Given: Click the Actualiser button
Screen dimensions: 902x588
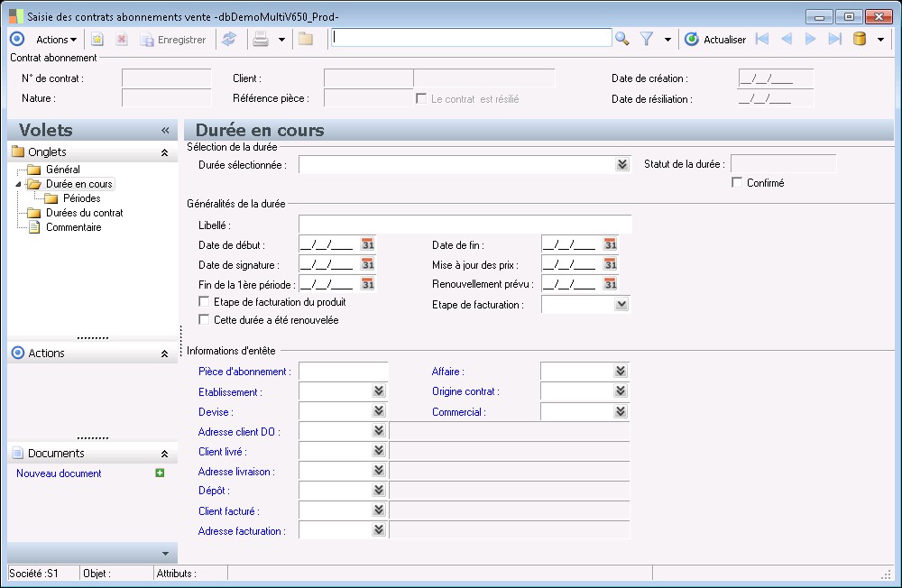Looking at the screenshot, I should pyautogui.click(x=715, y=40).
